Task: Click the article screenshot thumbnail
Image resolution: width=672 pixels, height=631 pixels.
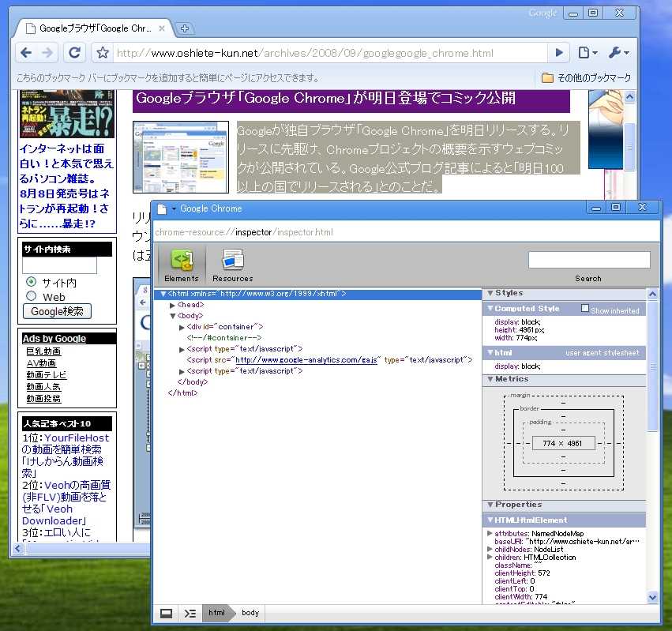Action: pyautogui.click(x=181, y=157)
